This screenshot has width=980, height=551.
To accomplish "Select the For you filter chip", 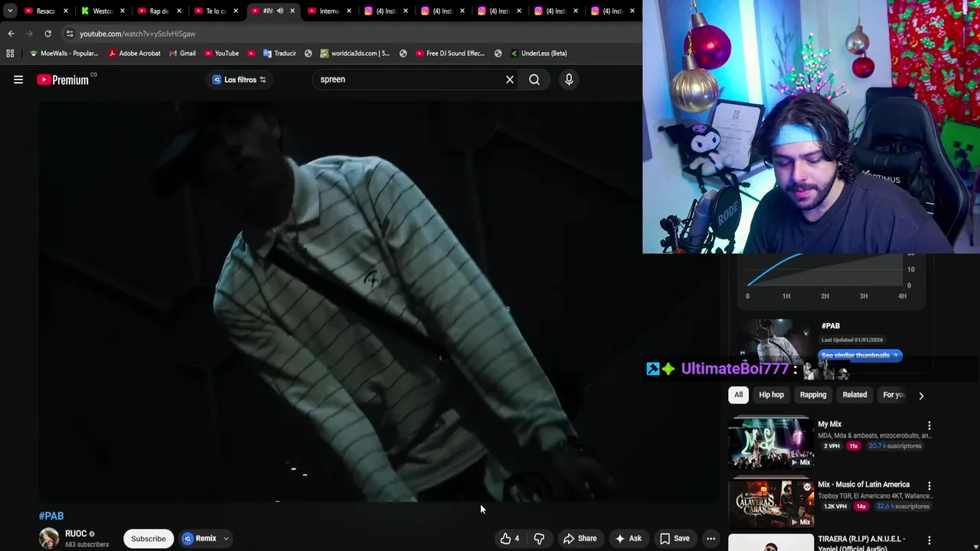I will (x=893, y=395).
